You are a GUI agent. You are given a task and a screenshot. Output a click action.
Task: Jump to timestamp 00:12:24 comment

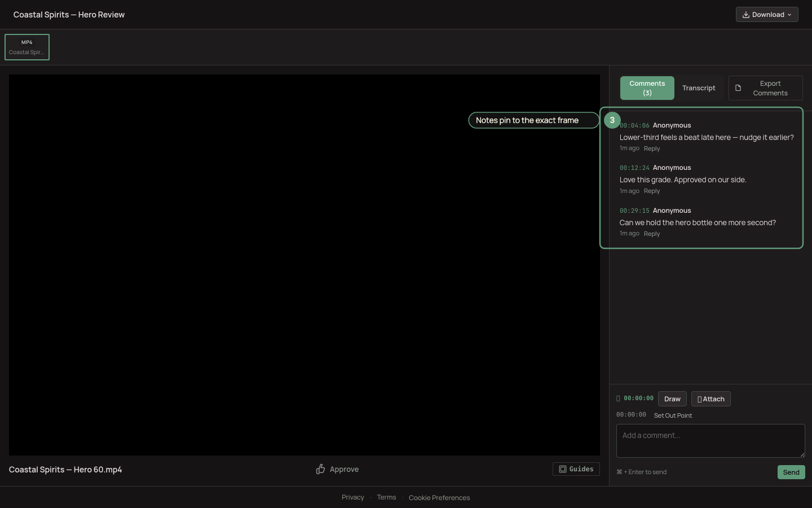coord(634,168)
